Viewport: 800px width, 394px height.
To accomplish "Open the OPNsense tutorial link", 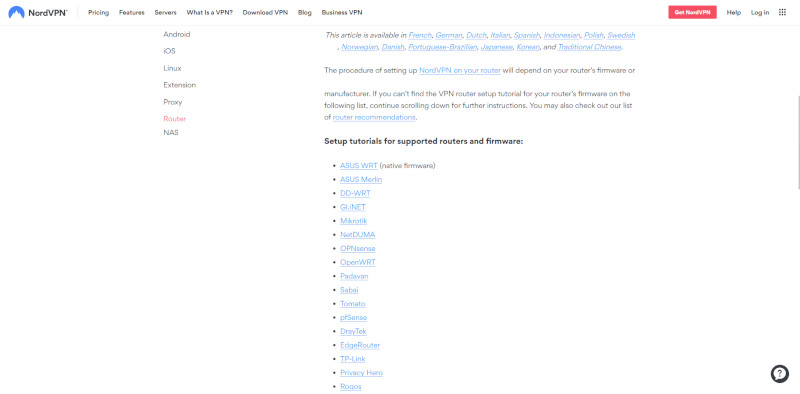I will click(x=358, y=249).
